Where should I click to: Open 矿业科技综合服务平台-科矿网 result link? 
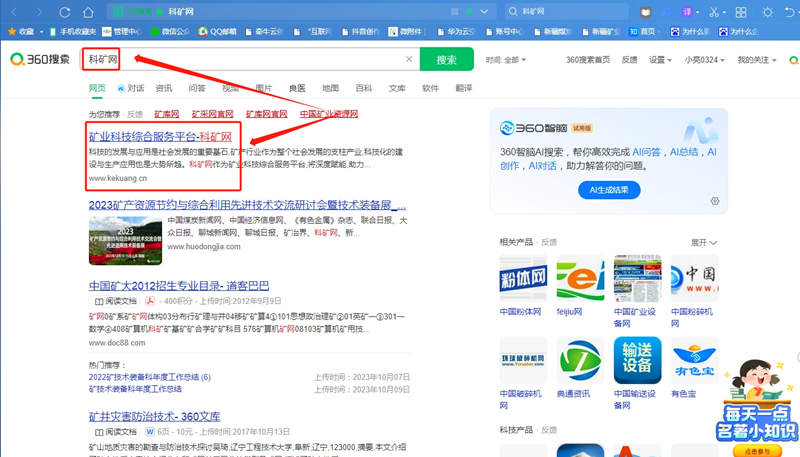(160, 136)
